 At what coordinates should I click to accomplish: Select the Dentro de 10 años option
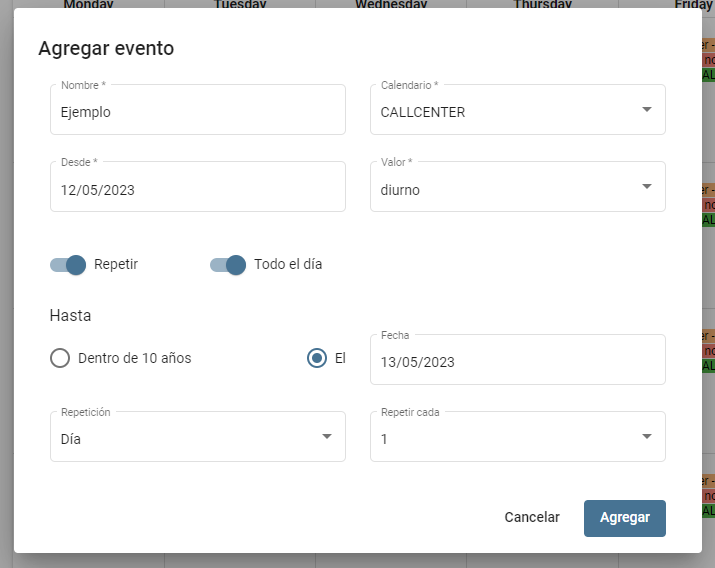pyautogui.click(x=60, y=358)
